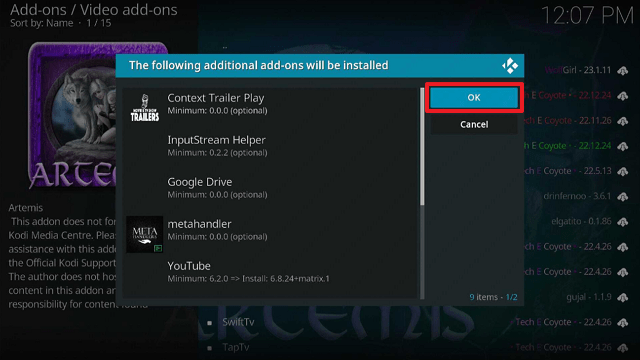Image resolution: width=640 pixels, height=360 pixels.
Task: Click cloud icon beside Coyote 22.5.13
Action: coord(622,171)
